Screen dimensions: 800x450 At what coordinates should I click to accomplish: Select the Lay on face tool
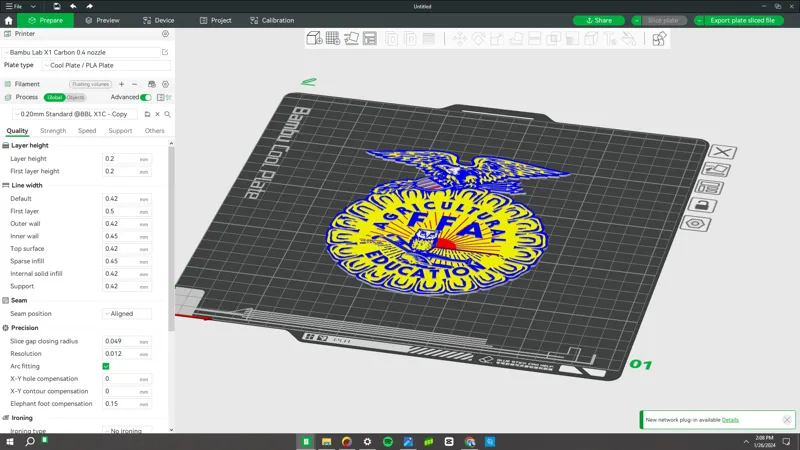click(x=516, y=39)
